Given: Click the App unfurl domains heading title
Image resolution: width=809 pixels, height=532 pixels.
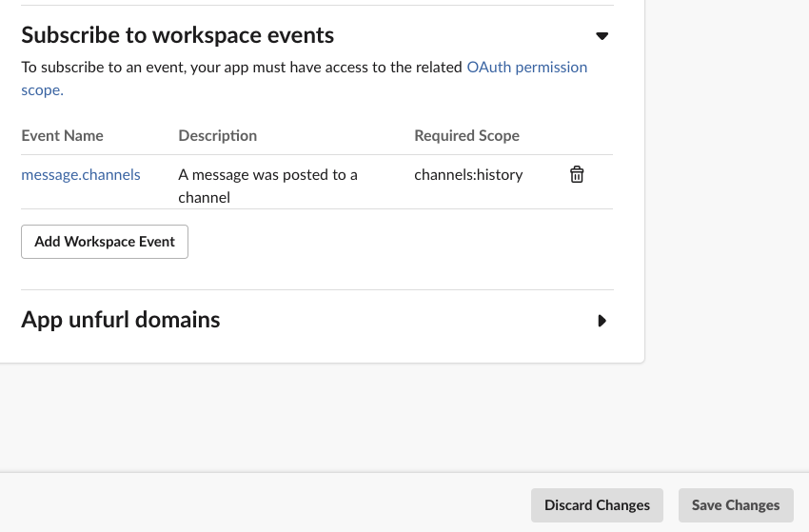Looking at the screenshot, I should coord(121,320).
